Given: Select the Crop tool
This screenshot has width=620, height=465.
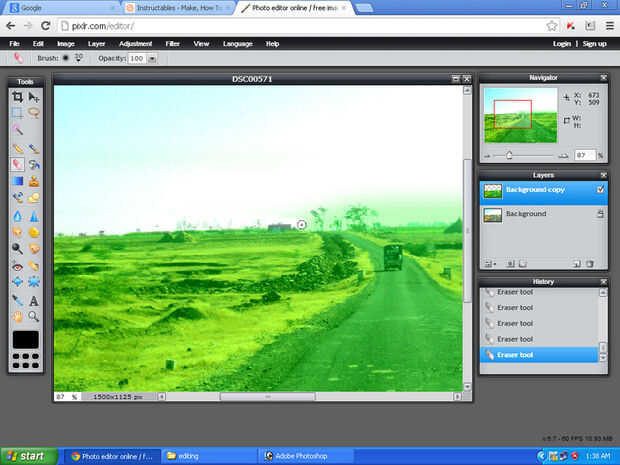Looking at the screenshot, I should [17, 97].
